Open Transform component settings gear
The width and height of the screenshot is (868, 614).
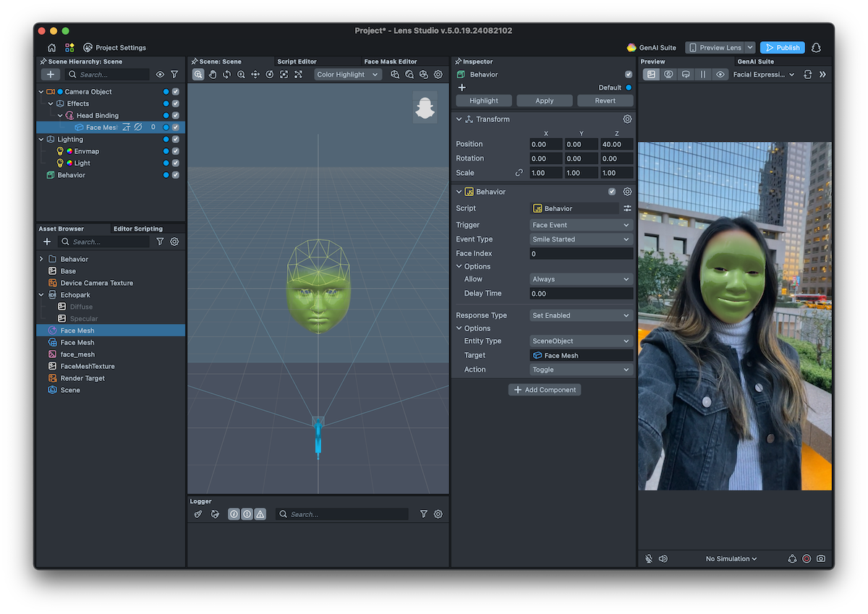[627, 119]
